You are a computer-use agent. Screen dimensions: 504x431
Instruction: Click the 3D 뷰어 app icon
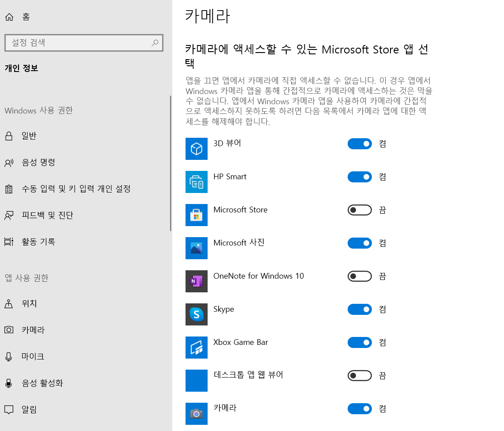(x=197, y=149)
